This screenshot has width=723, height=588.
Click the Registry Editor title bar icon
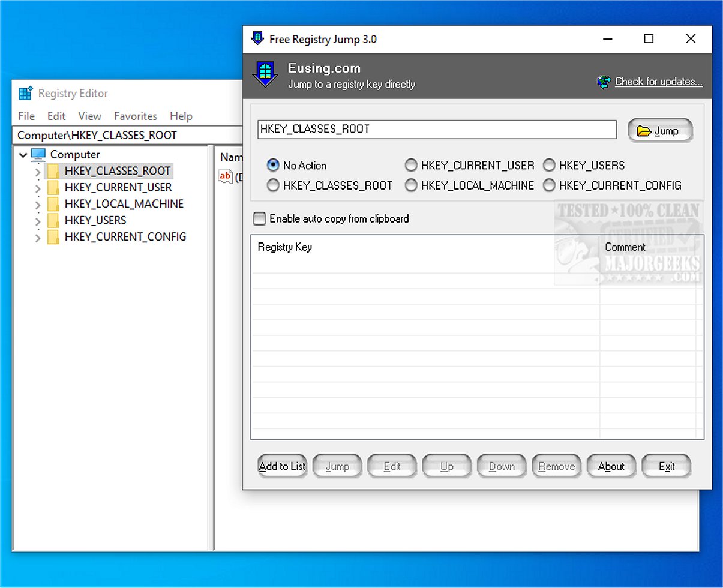25,93
